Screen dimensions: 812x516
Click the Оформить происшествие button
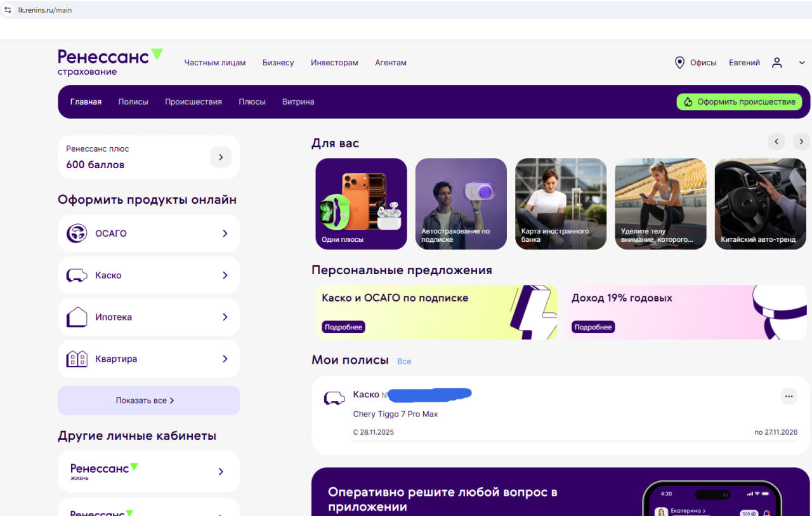[x=739, y=102]
